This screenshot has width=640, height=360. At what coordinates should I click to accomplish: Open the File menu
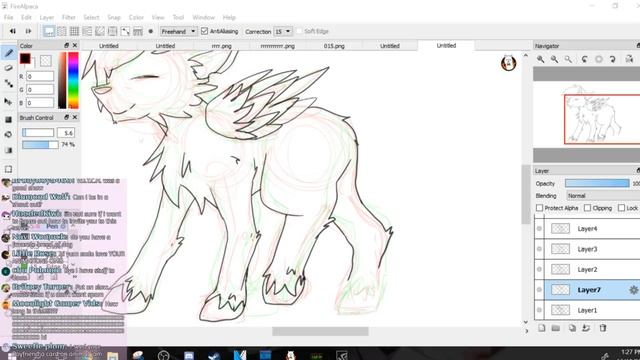click(x=9, y=18)
